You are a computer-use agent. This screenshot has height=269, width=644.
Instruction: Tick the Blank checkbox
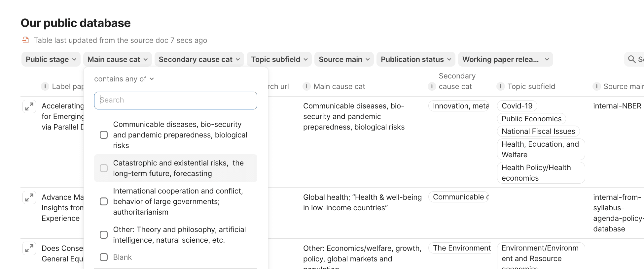pos(104,257)
